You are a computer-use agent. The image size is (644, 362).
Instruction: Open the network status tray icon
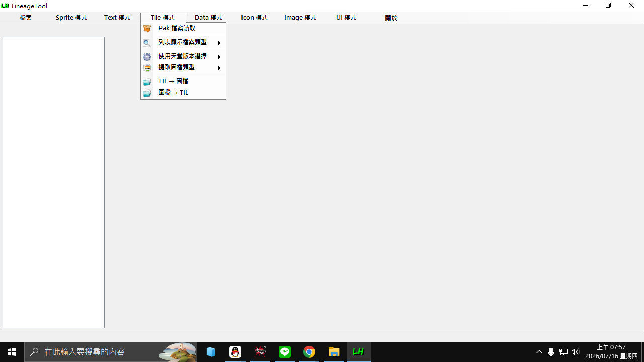pyautogui.click(x=563, y=352)
